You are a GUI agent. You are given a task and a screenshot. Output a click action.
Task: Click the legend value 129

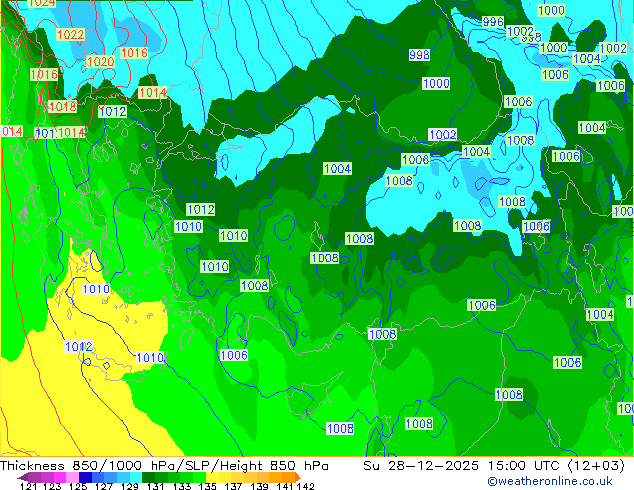(130, 486)
